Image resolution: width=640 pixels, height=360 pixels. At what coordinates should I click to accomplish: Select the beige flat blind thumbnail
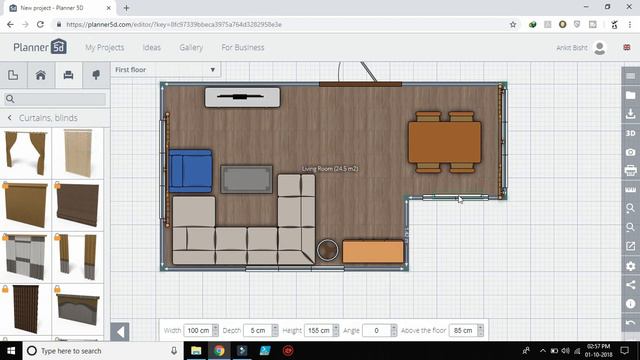coord(78,153)
